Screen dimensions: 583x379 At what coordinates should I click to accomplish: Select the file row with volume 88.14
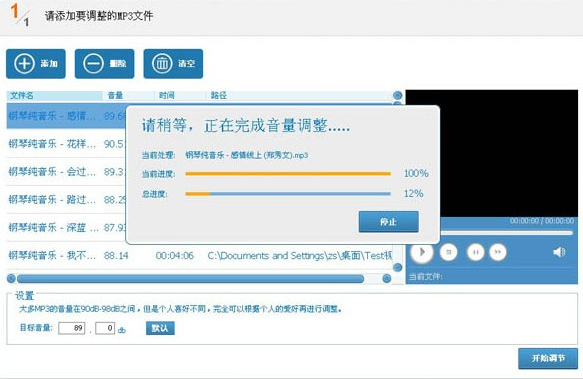pos(199,256)
